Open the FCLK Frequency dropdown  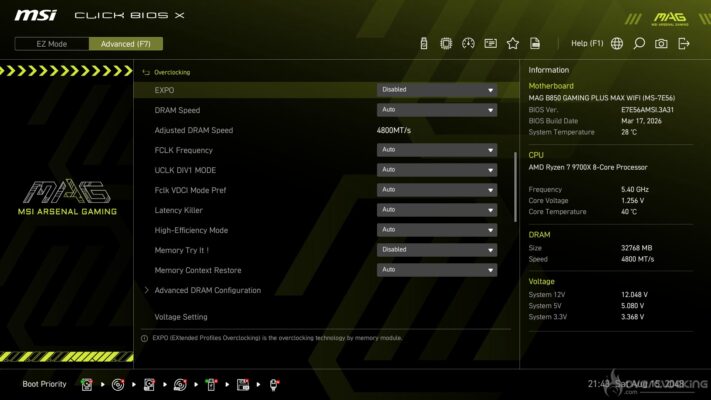point(437,150)
